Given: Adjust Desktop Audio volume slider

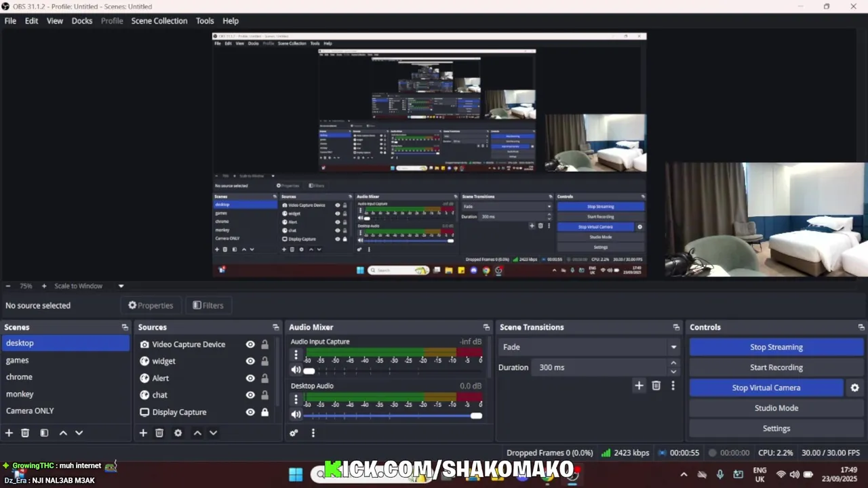Looking at the screenshot, I should coord(393,415).
